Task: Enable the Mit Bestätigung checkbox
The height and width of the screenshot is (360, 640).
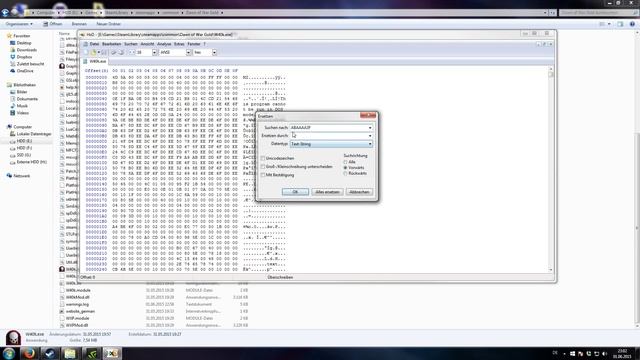Action: pos(263,175)
